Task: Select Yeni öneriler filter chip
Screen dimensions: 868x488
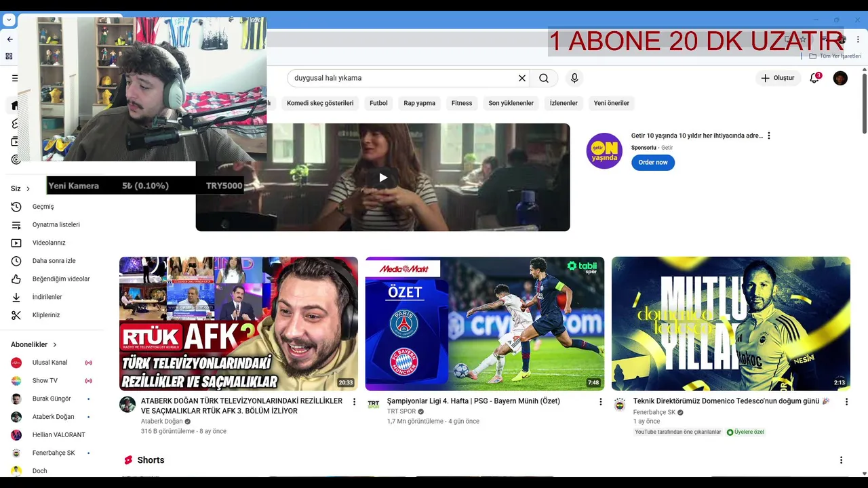Action: point(612,103)
